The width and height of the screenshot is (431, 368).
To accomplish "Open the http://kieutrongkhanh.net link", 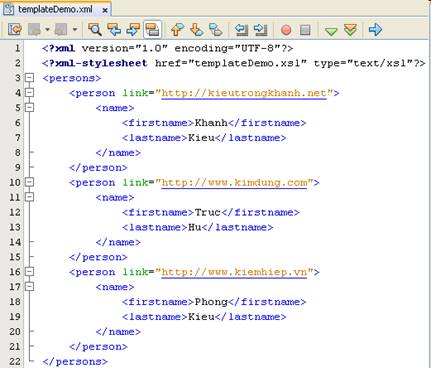I will pyautogui.click(x=244, y=93).
